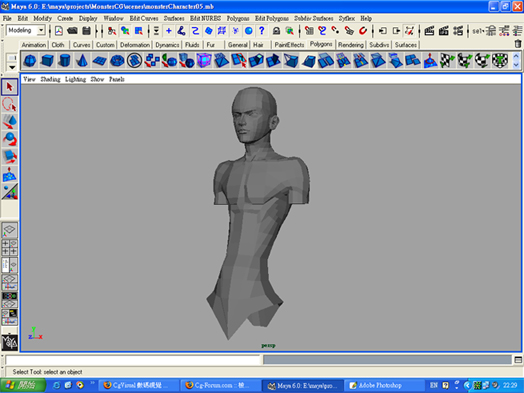Open the new scene icon
Image resolution: width=524 pixels, height=393 pixels.
[59, 31]
